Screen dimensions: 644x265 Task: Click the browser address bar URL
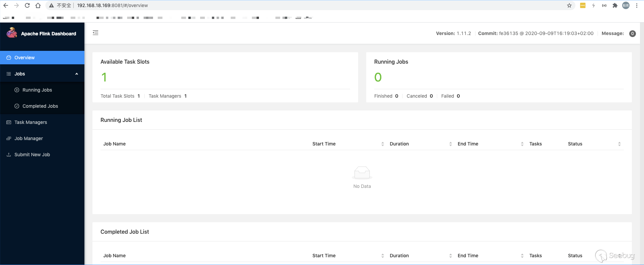pyautogui.click(x=112, y=5)
